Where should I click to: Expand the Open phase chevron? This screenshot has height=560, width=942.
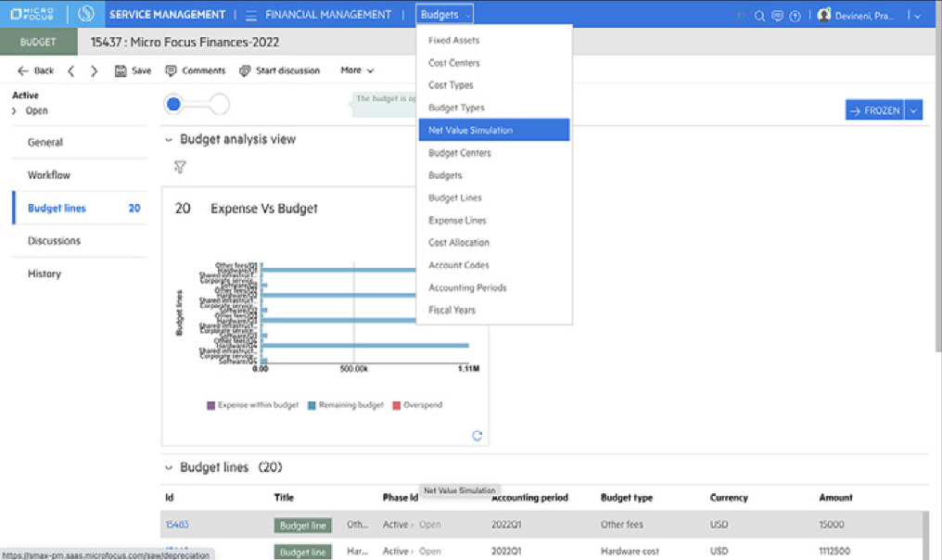[x=14, y=110]
